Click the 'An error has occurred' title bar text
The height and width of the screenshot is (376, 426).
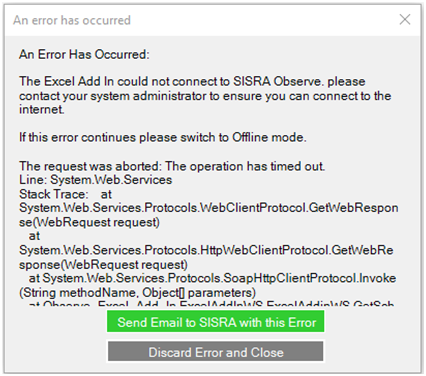pos(72,20)
